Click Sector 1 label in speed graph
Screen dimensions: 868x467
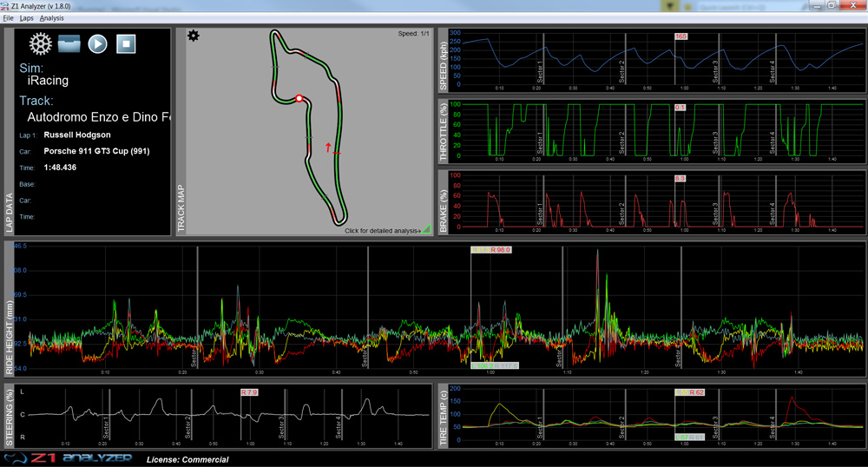(540, 72)
